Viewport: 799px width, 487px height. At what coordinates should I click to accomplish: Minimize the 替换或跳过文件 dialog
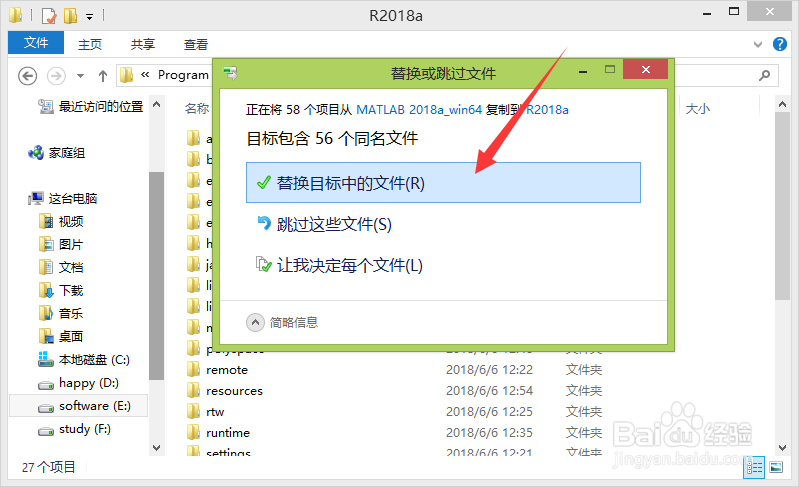click(x=583, y=70)
